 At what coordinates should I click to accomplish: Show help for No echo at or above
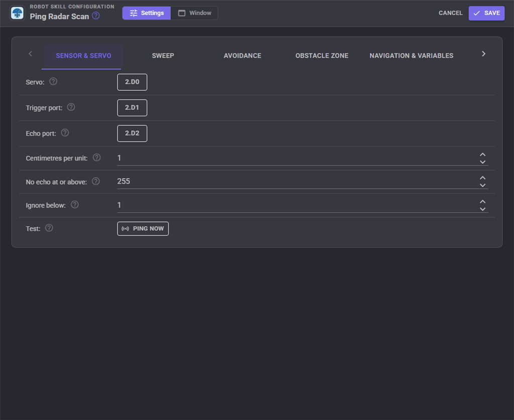pyautogui.click(x=96, y=181)
